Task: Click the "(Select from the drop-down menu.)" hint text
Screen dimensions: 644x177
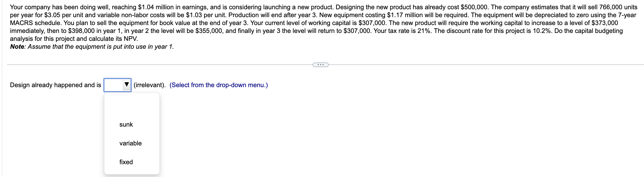Action: coord(218,85)
